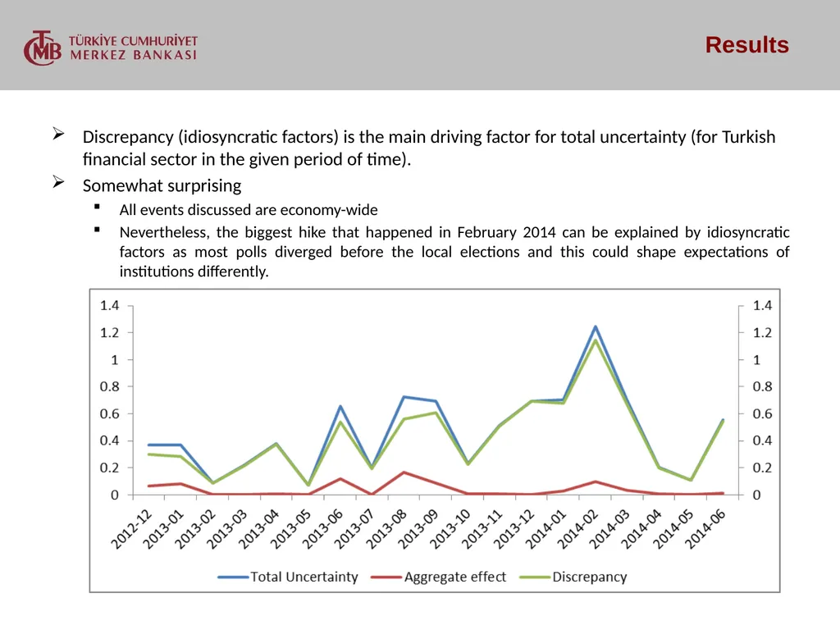
Task: Click the blue line peak at 2014-02
Action: [x=596, y=326]
